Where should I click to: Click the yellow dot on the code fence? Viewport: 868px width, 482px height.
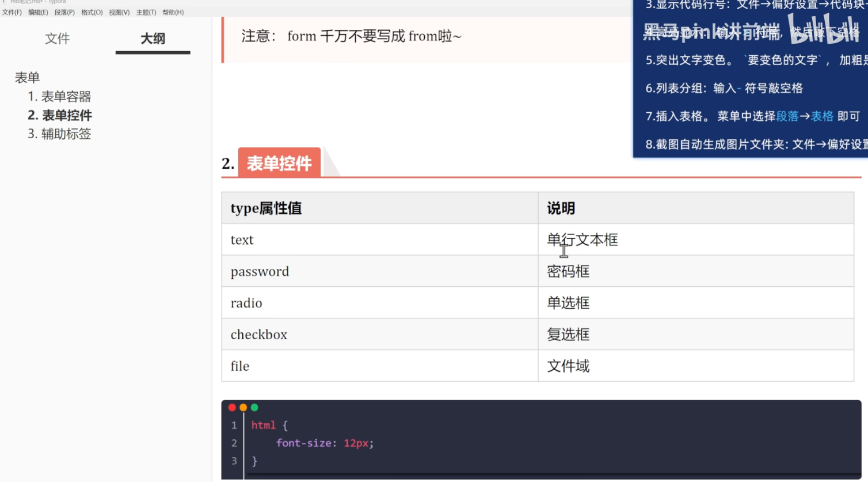tap(243, 407)
